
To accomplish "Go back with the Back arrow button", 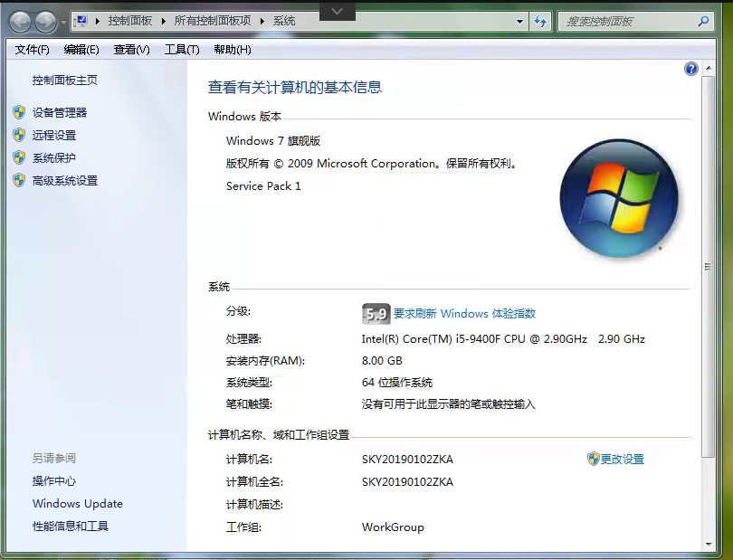I will [20, 22].
